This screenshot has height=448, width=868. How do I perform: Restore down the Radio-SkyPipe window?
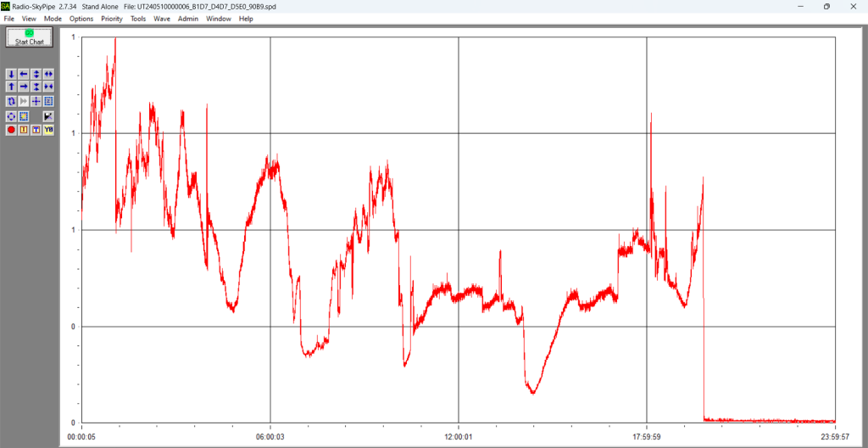point(826,7)
